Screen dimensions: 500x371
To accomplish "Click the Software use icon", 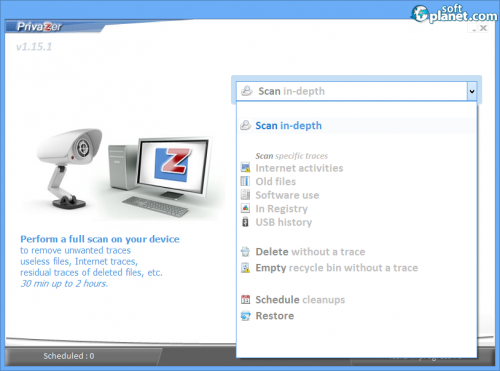I will click(245, 195).
